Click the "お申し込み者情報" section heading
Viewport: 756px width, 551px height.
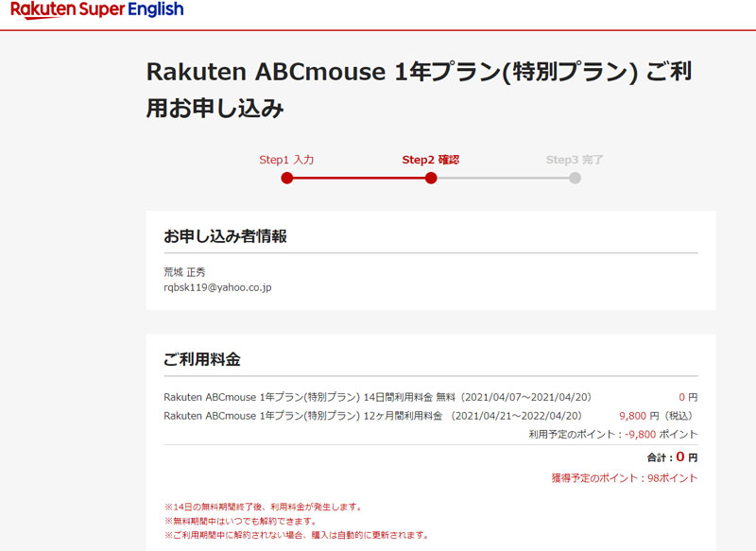[225, 236]
